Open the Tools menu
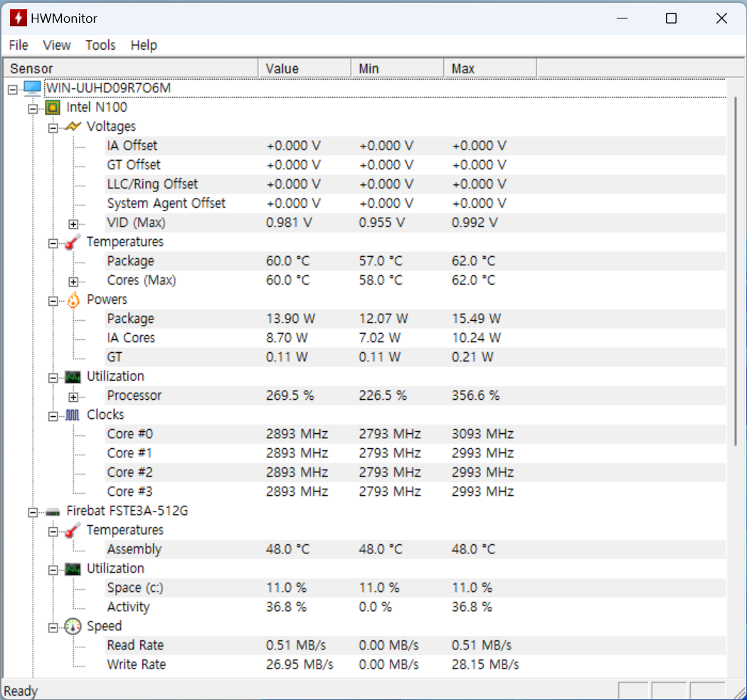The height and width of the screenshot is (700, 747). pyautogui.click(x=100, y=46)
